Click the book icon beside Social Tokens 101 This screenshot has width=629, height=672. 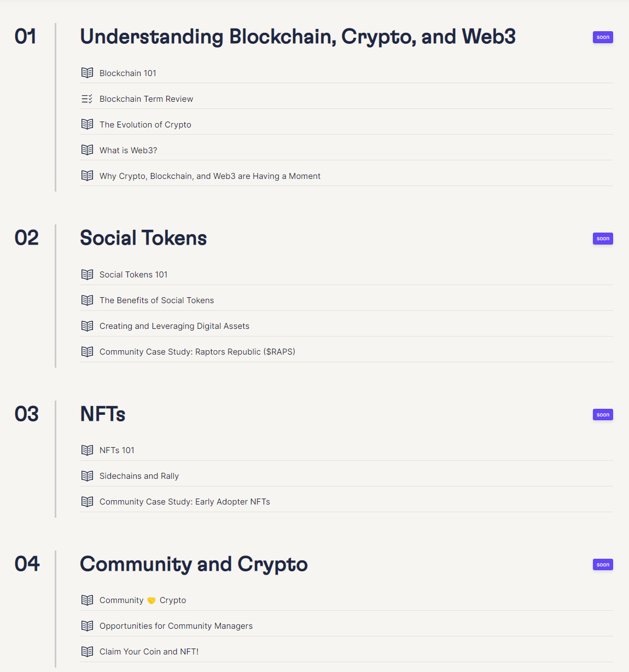(87, 274)
